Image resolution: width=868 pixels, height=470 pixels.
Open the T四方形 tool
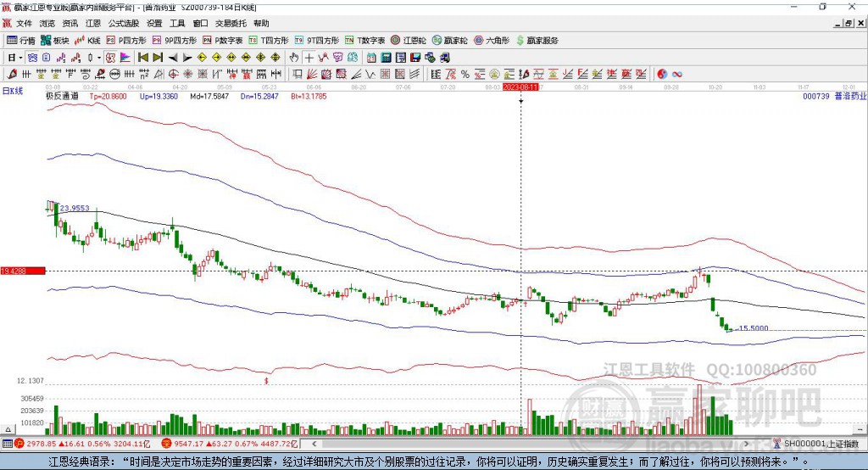(x=269, y=41)
